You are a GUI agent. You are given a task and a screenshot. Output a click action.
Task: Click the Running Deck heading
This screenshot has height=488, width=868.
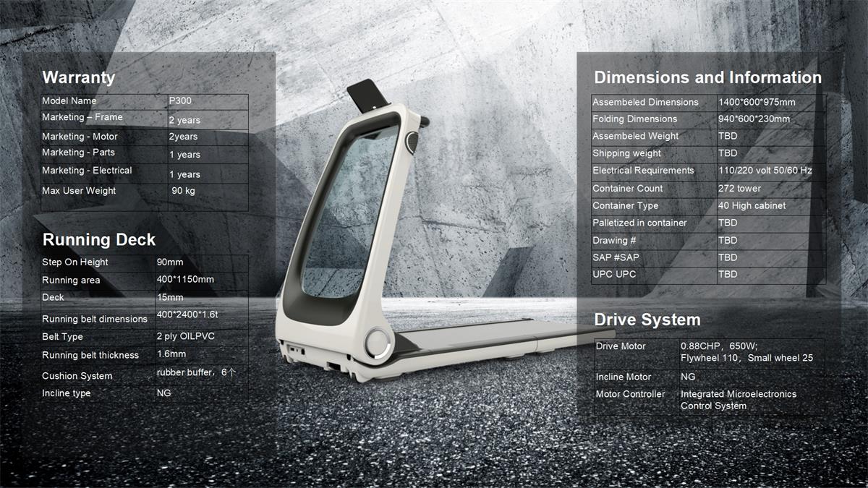98,240
